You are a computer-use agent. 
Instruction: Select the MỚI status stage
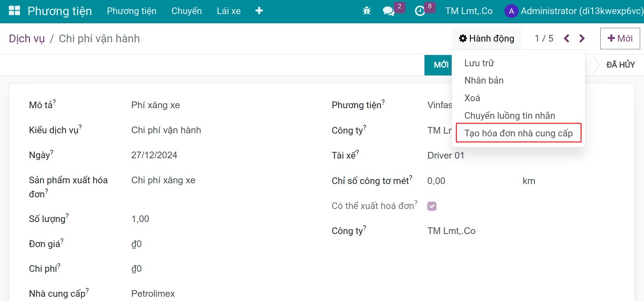439,65
